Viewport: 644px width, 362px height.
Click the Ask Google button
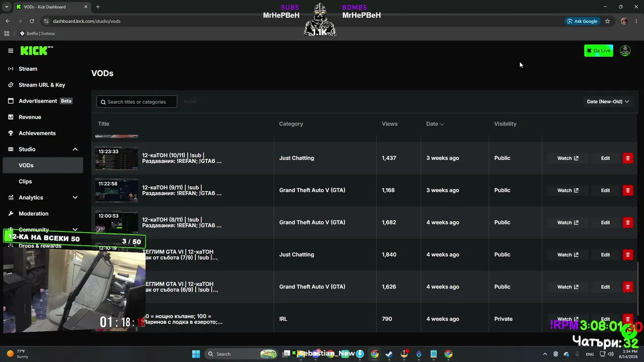click(x=582, y=21)
